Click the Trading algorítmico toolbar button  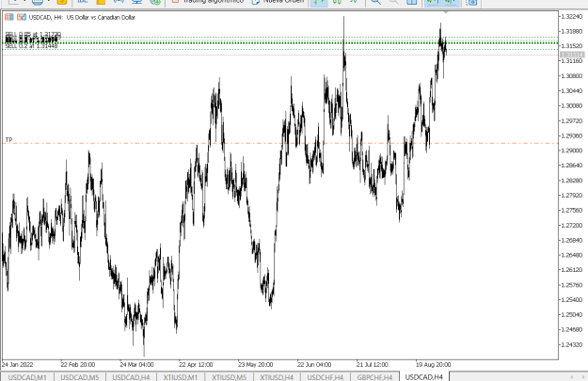[x=207, y=2]
